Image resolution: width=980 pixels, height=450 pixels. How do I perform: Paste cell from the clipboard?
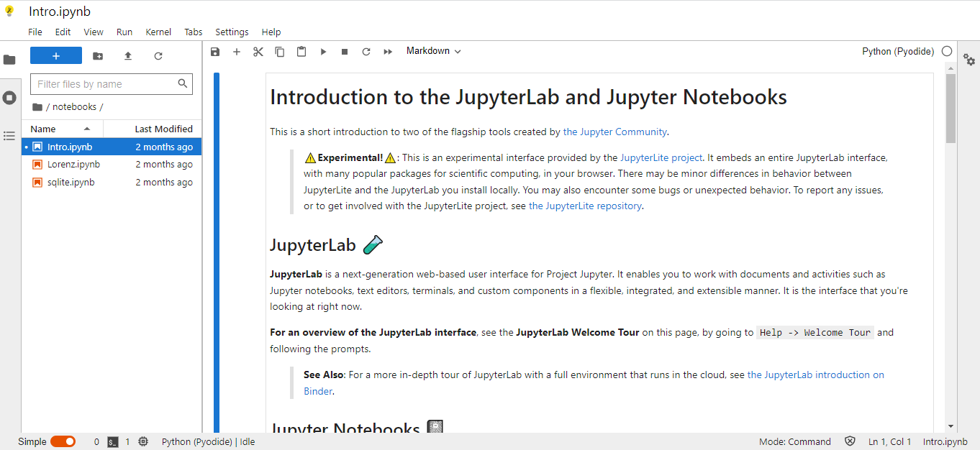[x=301, y=51]
